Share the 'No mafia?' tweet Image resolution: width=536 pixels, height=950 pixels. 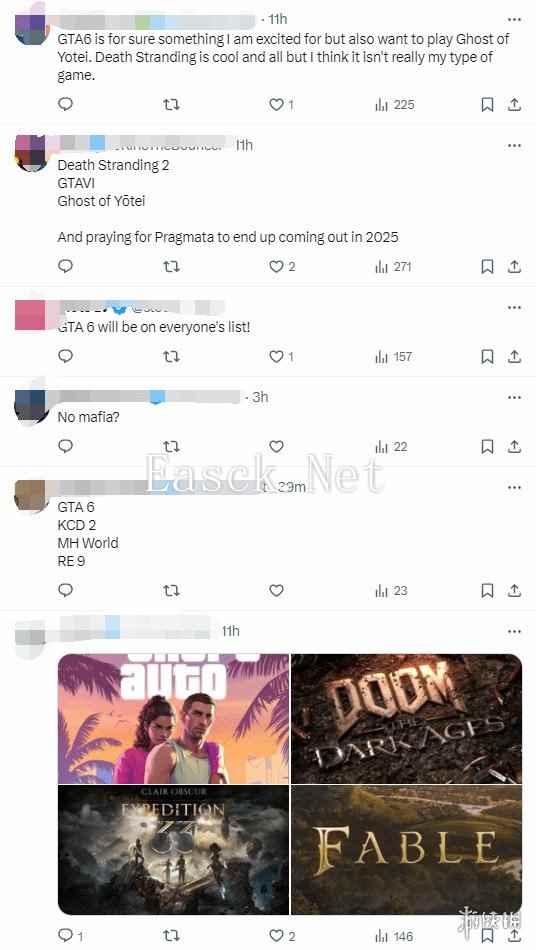[514, 447]
